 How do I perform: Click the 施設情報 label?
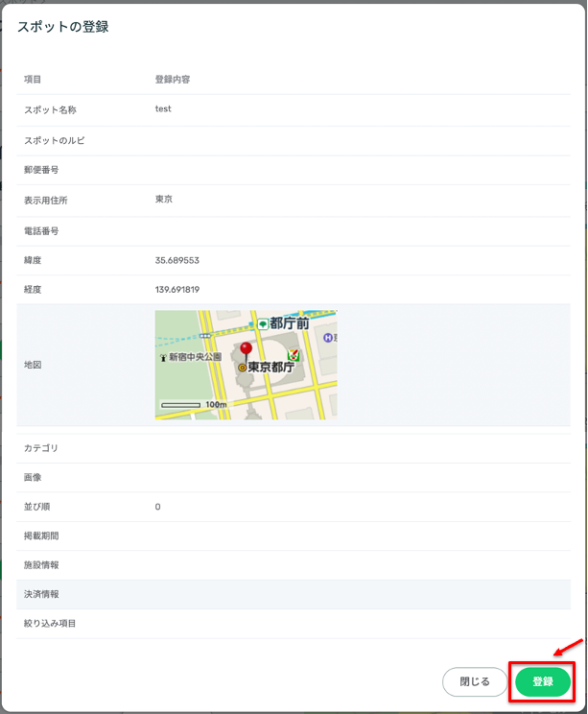tap(41, 565)
